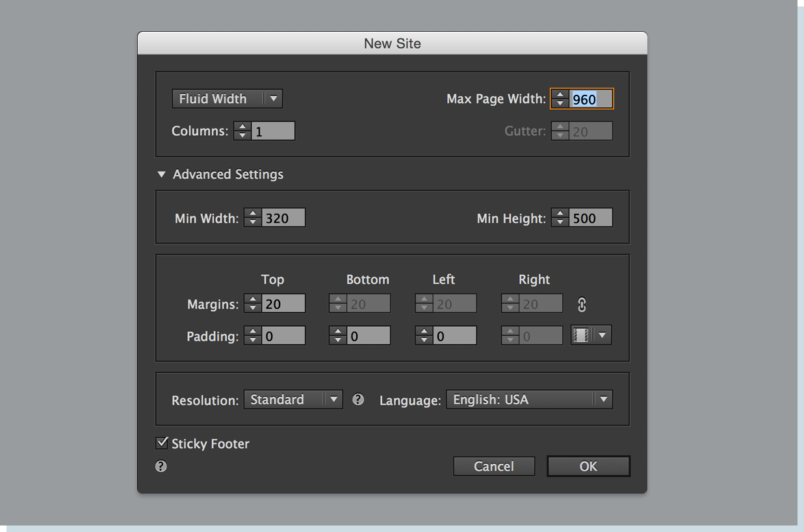Increase the Min Width stepper
This screenshot has height=532, width=804.
[253, 214]
